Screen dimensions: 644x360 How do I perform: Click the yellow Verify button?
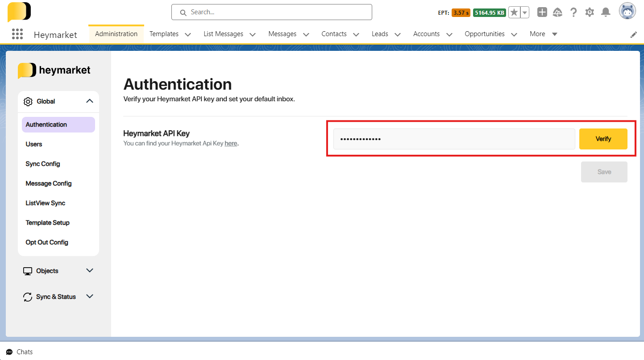(x=603, y=139)
